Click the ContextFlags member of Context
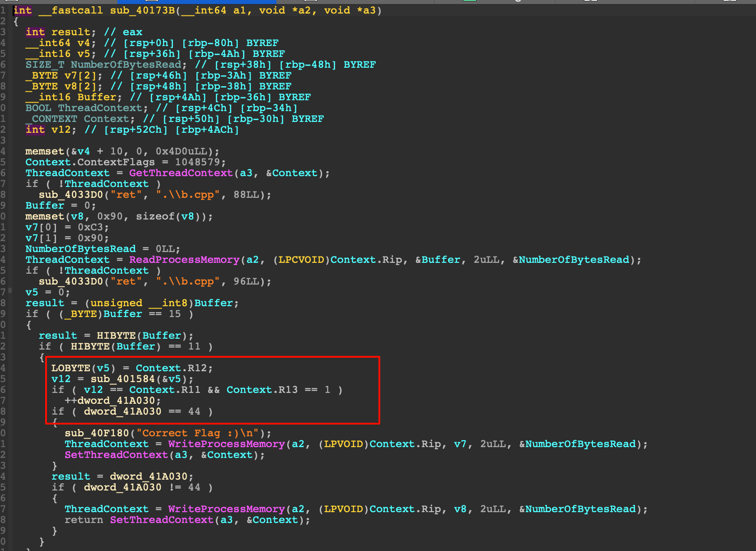 [116, 162]
